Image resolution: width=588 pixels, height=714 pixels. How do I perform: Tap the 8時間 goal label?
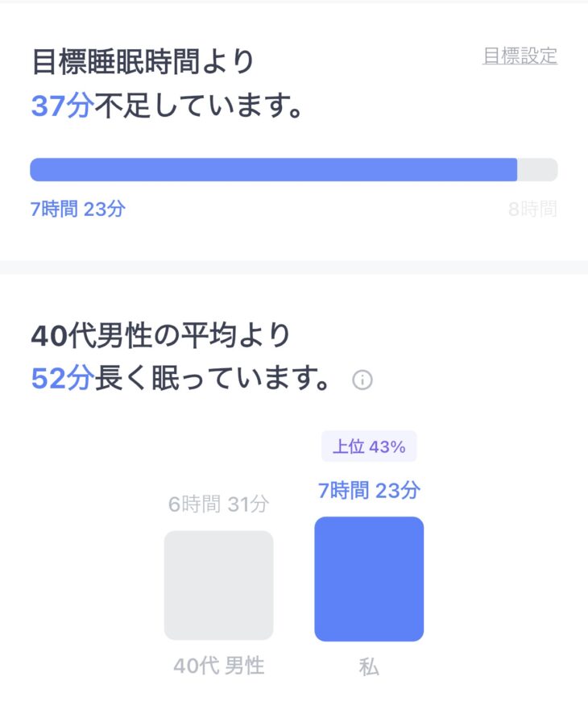[532, 210]
